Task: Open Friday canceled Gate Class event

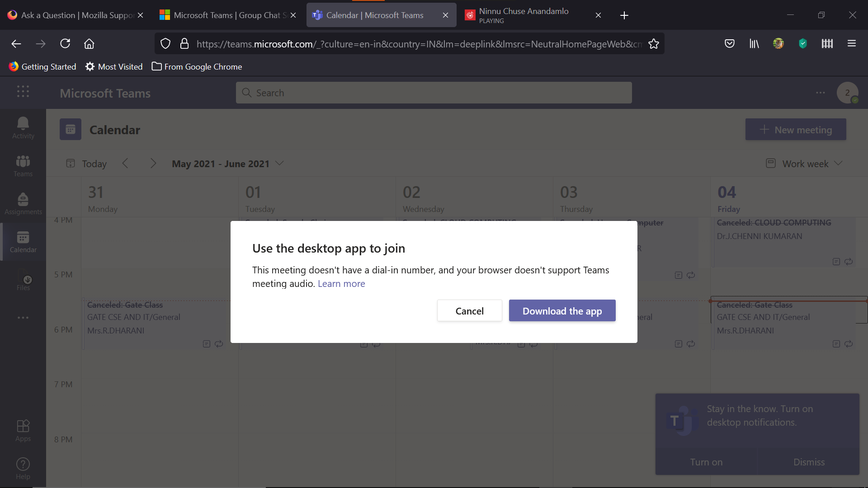Action: (784, 324)
